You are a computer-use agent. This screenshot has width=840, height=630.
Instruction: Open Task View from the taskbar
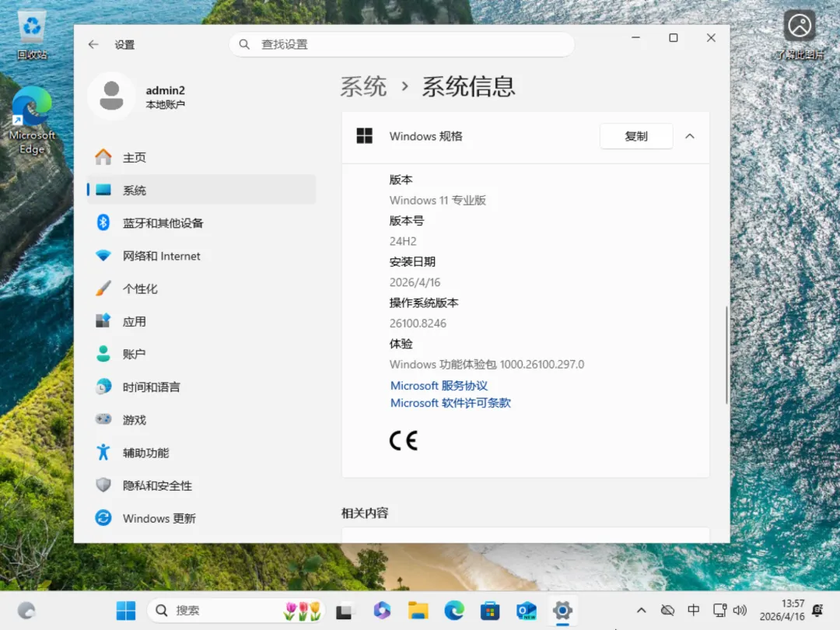click(344, 611)
